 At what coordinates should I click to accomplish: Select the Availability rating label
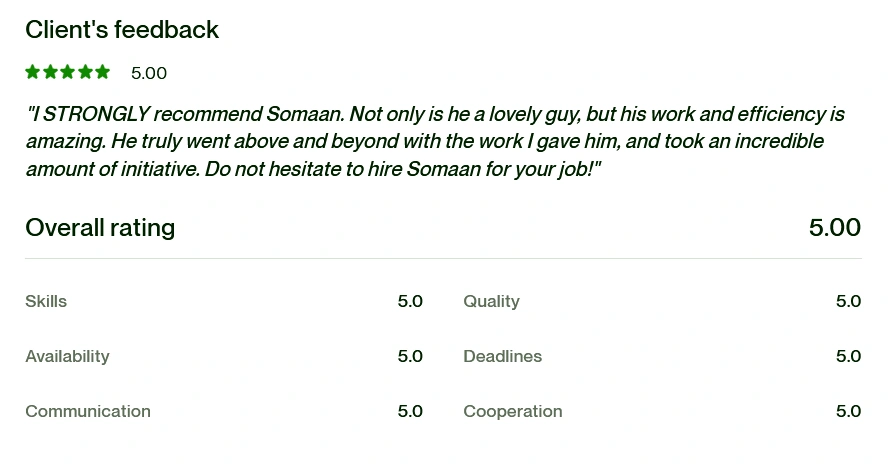(67, 356)
